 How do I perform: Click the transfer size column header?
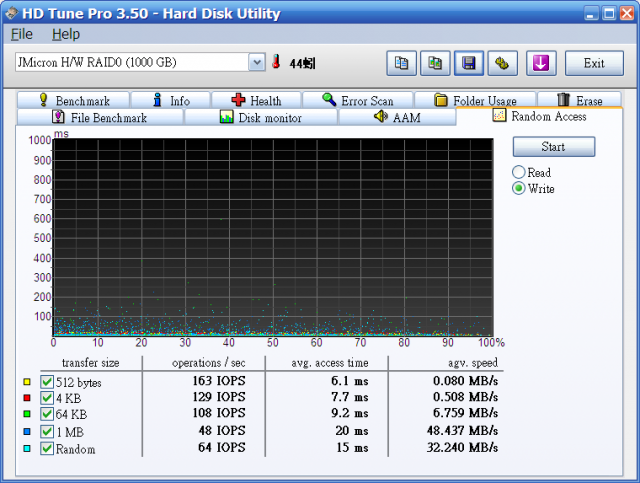pyautogui.click(x=91, y=363)
